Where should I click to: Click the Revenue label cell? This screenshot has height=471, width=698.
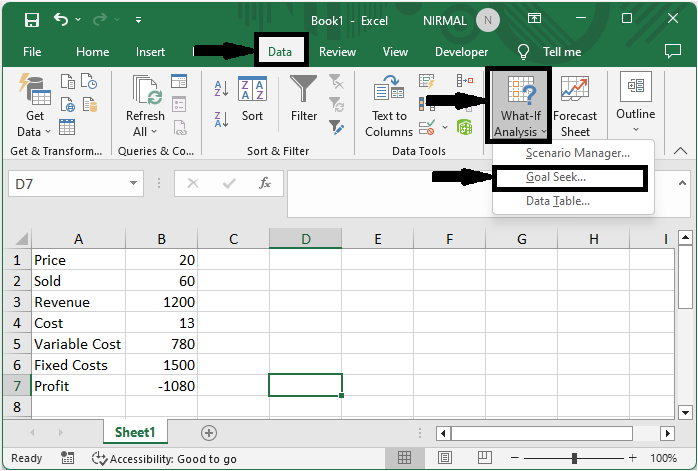[x=78, y=302]
